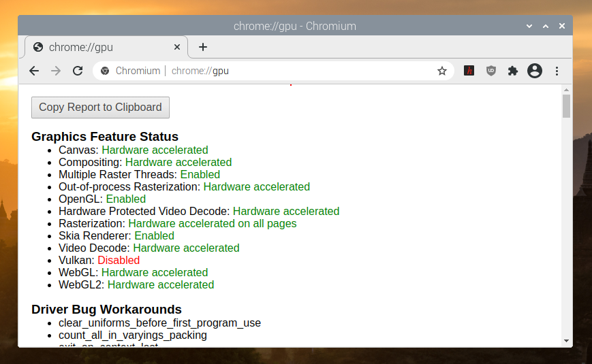
Task: Go back using the back arrow
Action: click(34, 71)
